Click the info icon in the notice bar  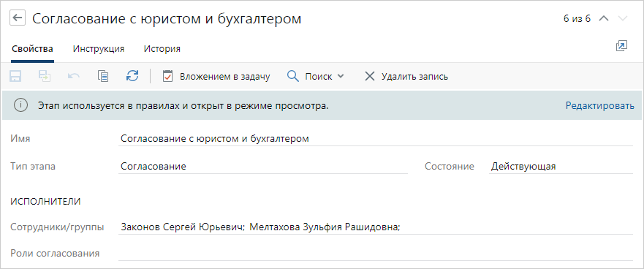click(x=20, y=105)
